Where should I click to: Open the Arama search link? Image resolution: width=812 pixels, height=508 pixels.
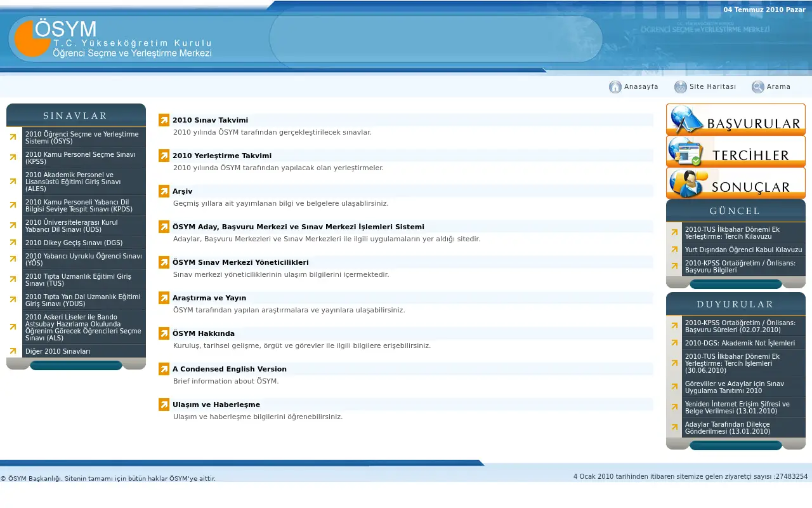point(779,87)
